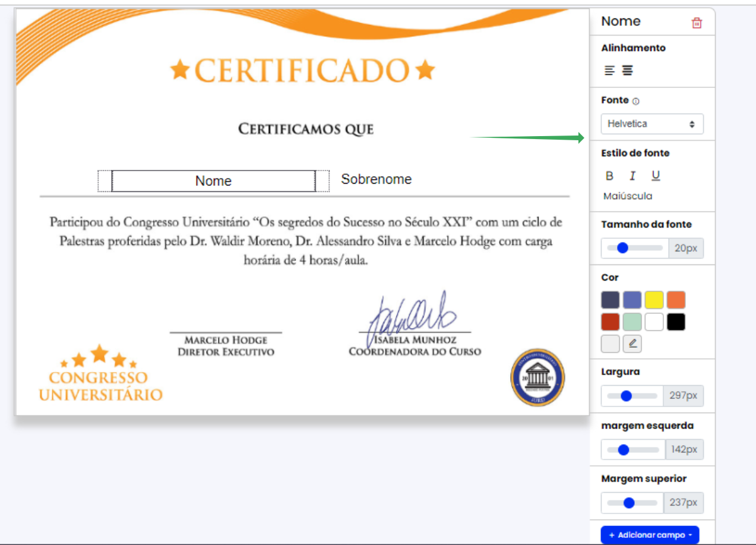Select the Sobrenome field on the certificate

[376, 179]
